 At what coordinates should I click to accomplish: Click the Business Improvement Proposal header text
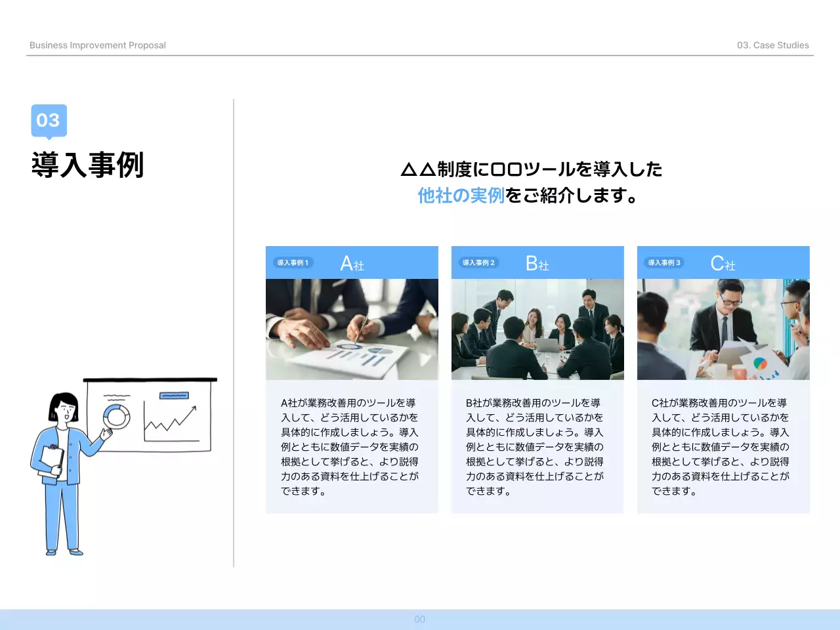pos(98,45)
